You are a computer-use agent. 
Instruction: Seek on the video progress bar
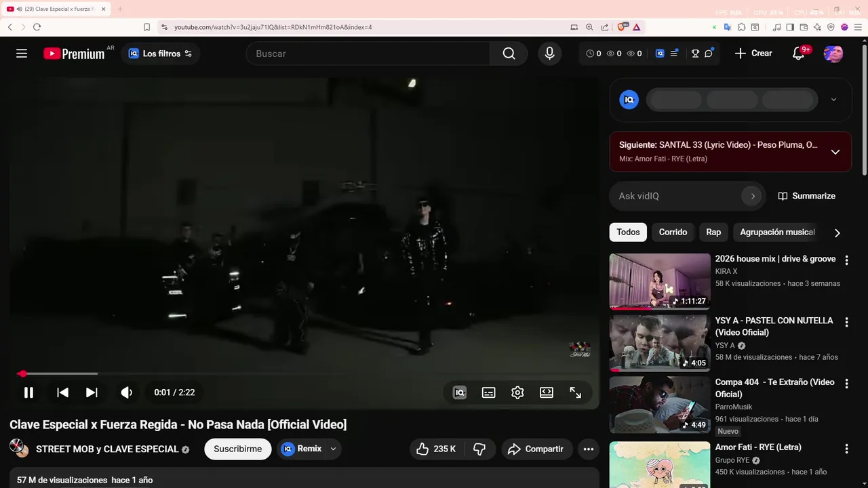[x=304, y=373]
